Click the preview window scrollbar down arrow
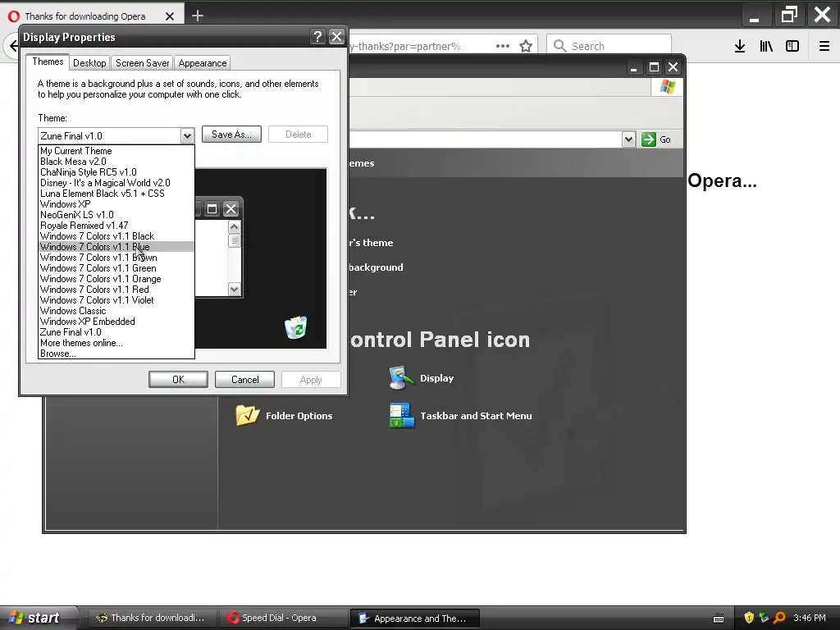 234,290
